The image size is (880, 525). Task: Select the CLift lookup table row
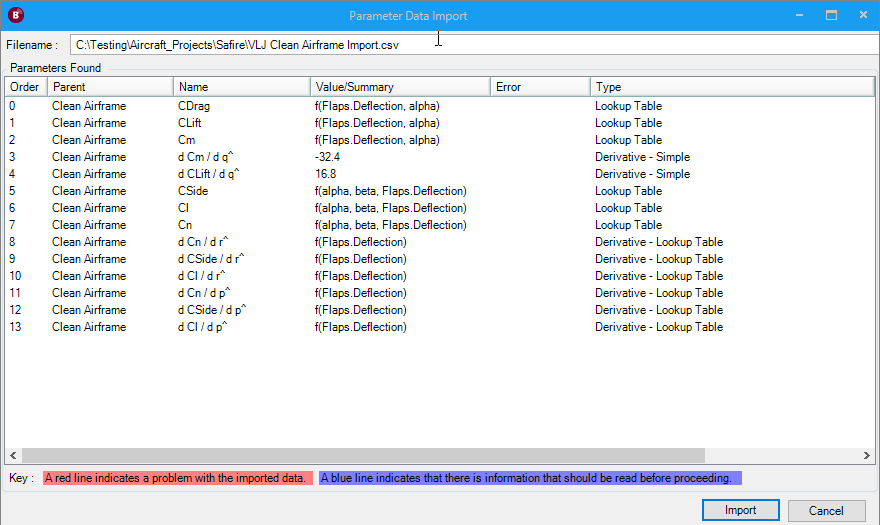(440, 123)
